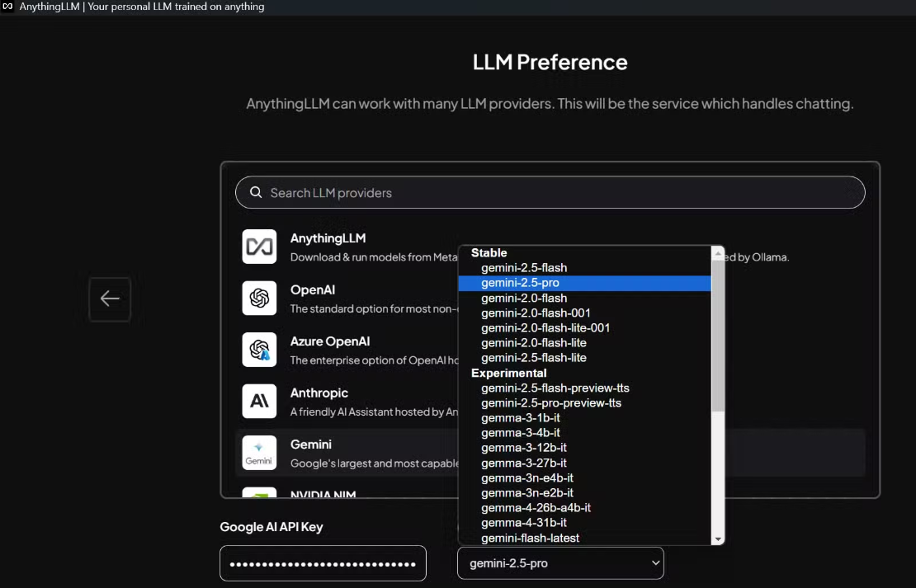Viewport: 916px width, 588px height.
Task: Click the Gemini logo icon
Action: (x=259, y=453)
